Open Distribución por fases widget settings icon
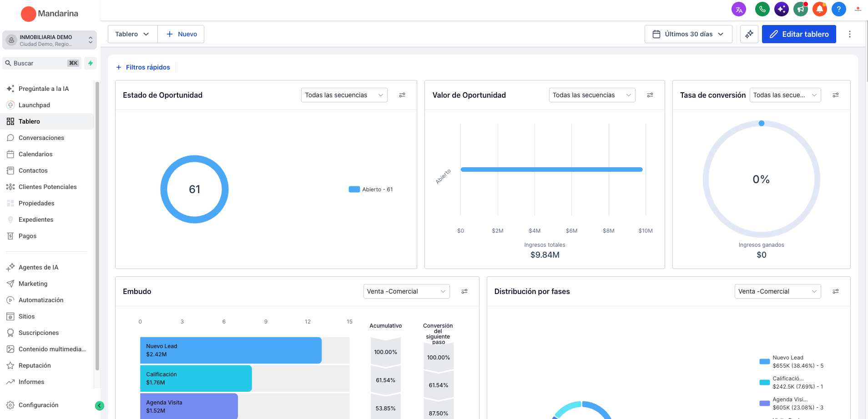 (x=836, y=291)
